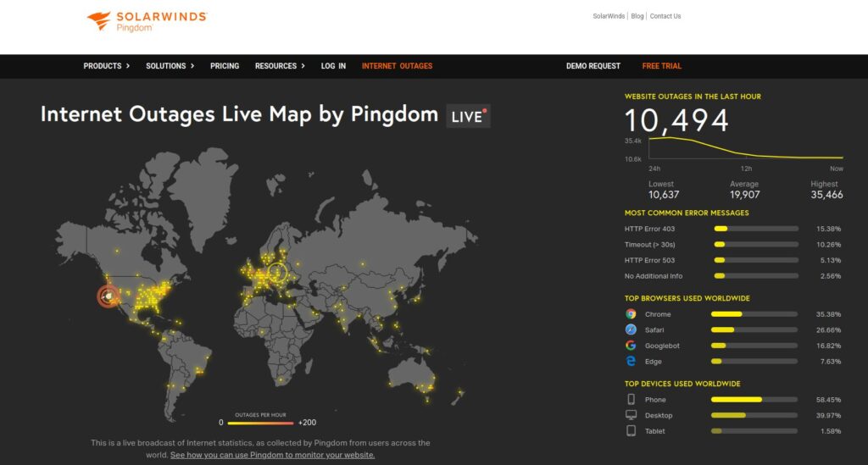Click the Desktop percentage 39.97%
The image size is (868, 465).
click(828, 415)
